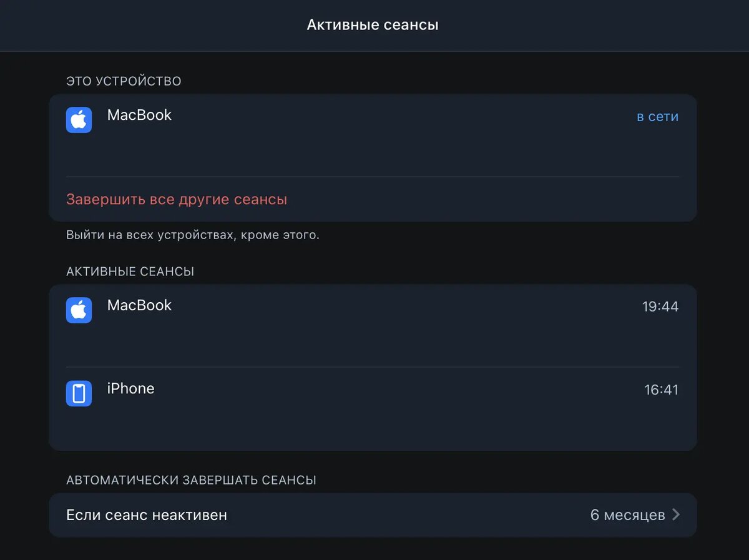Open the '6 месяцев' inactivity period selector
Image resolution: width=749 pixels, height=560 pixels.
coord(627,515)
